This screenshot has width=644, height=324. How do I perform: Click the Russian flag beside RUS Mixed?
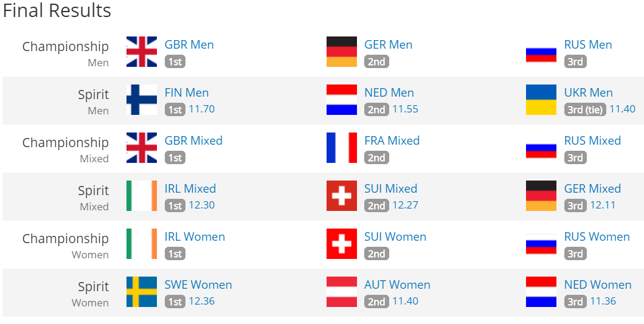tap(541, 148)
